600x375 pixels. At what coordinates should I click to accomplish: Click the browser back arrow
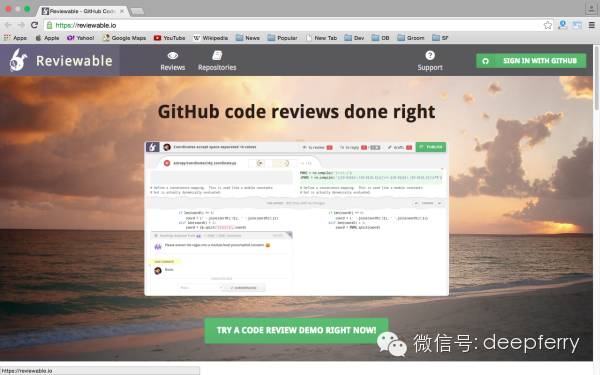point(8,25)
